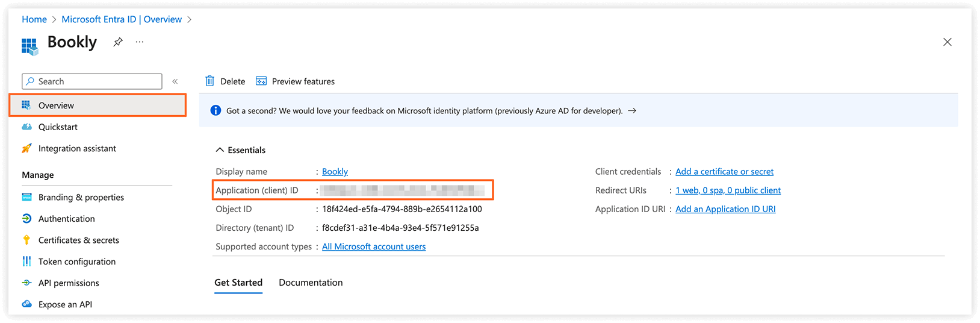The height and width of the screenshot is (323, 980).
Task: Click Add an Application ID URI
Action: tap(725, 209)
